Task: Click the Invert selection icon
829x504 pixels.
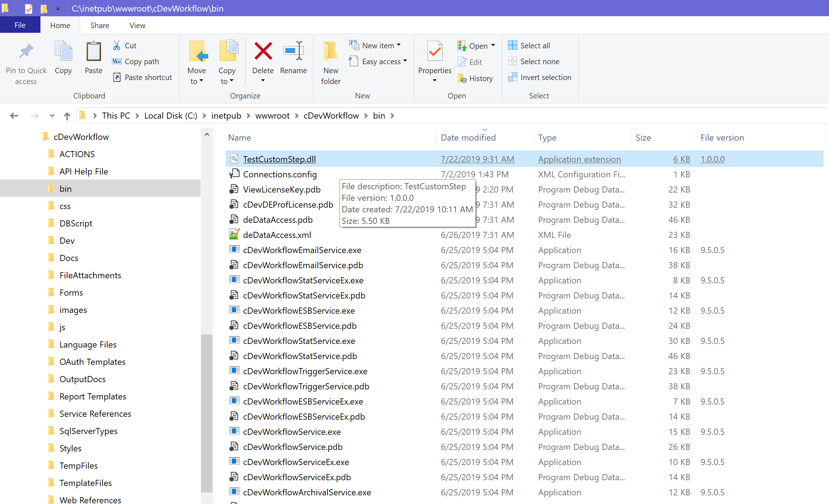Action: tap(512, 77)
